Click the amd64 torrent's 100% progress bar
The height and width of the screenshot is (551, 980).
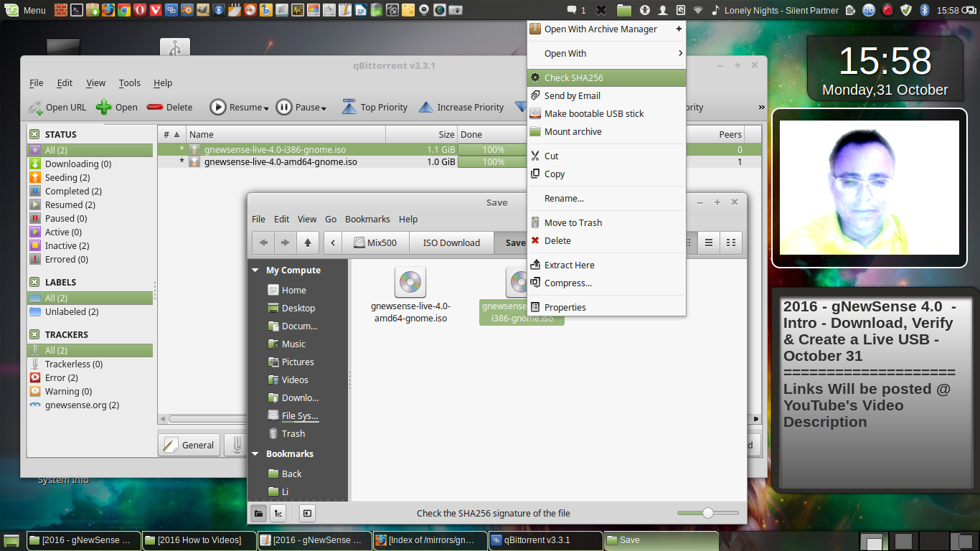tap(493, 162)
